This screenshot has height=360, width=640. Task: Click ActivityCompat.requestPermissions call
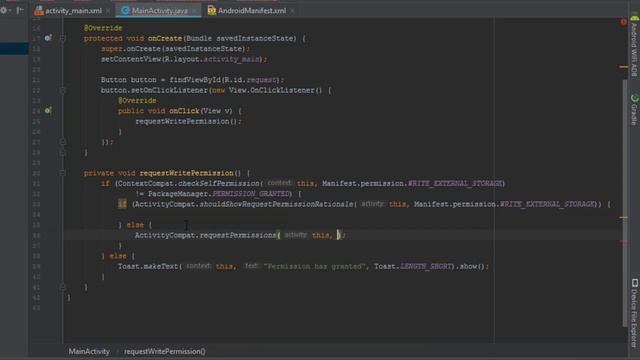[x=206, y=235]
